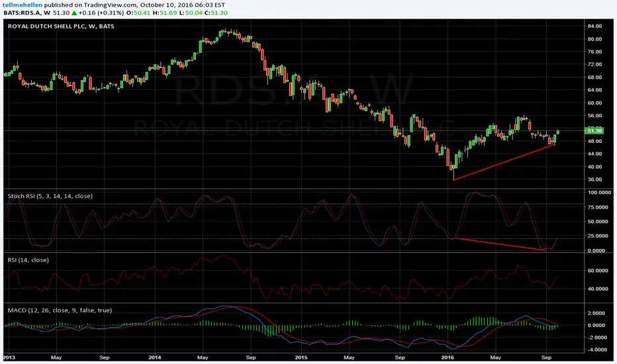Click the 2015 label on the time axis
The image size is (617, 364).
coord(301,357)
